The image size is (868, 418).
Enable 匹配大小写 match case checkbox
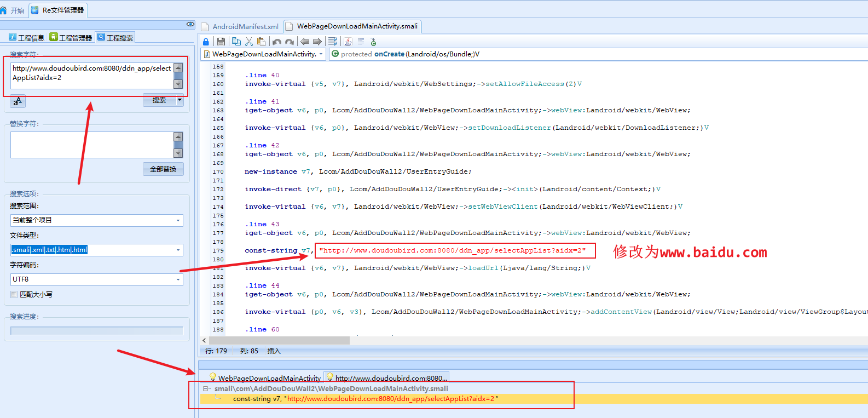click(14, 295)
